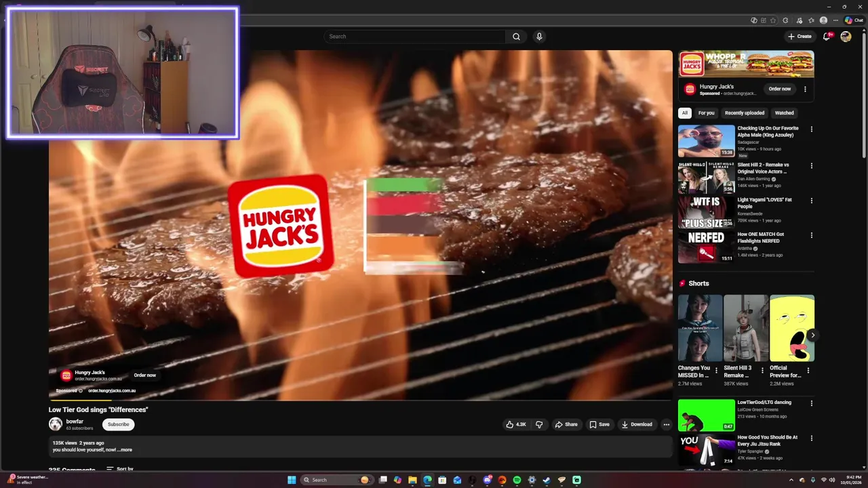The height and width of the screenshot is (488, 868).
Task: Open Spotify from taskbar
Action: [x=517, y=480]
